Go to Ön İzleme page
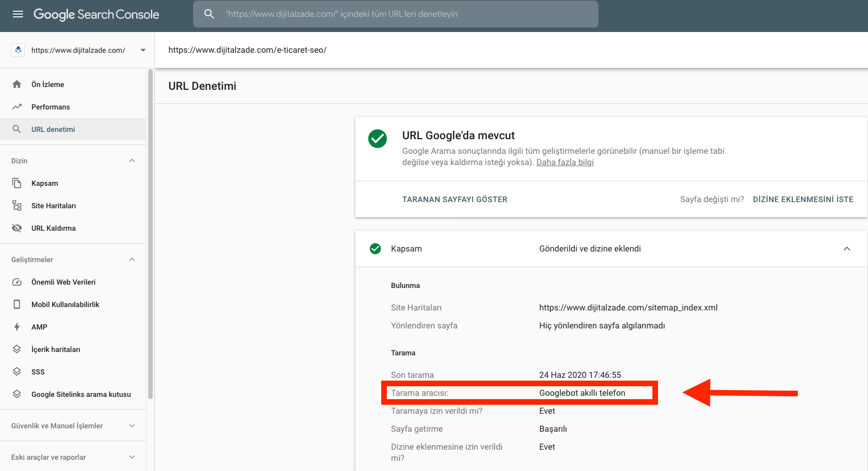Viewport: 868px width, 471px height. click(73, 84)
